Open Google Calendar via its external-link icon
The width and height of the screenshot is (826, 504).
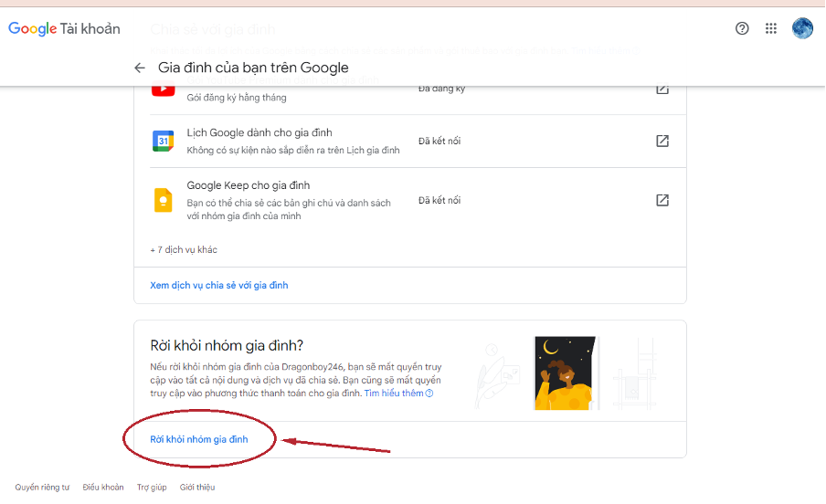[x=662, y=141]
